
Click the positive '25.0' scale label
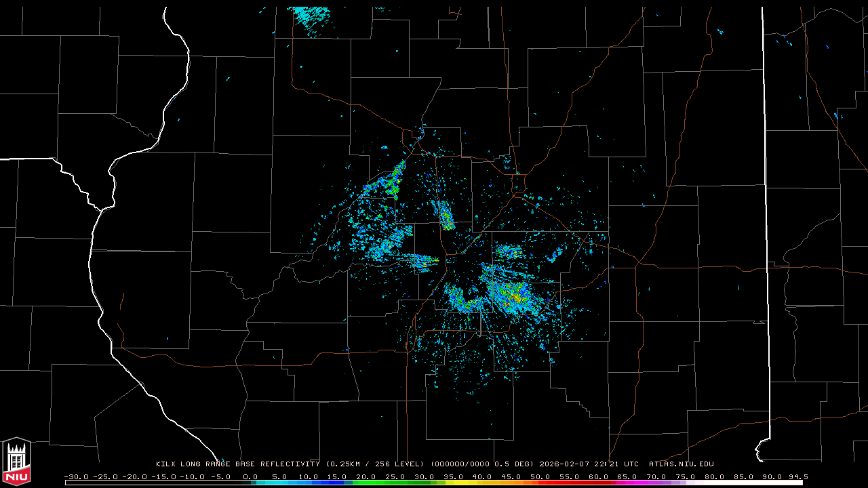click(x=395, y=476)
